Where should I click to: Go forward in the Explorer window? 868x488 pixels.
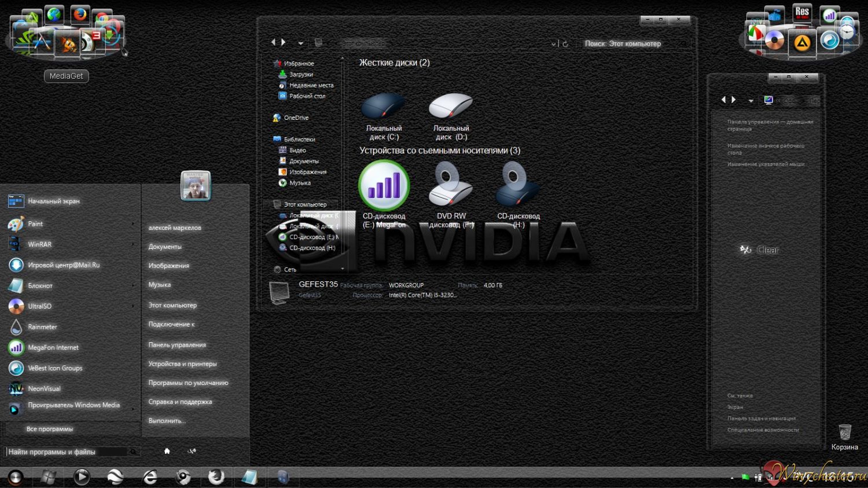284,42
